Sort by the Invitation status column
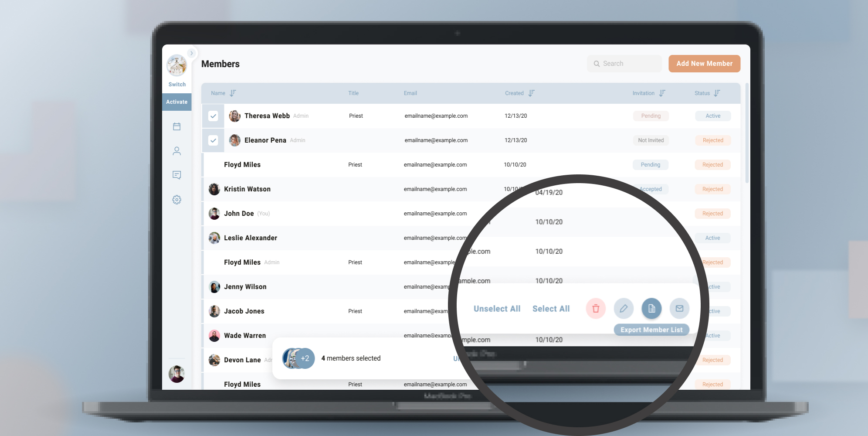 663,93
